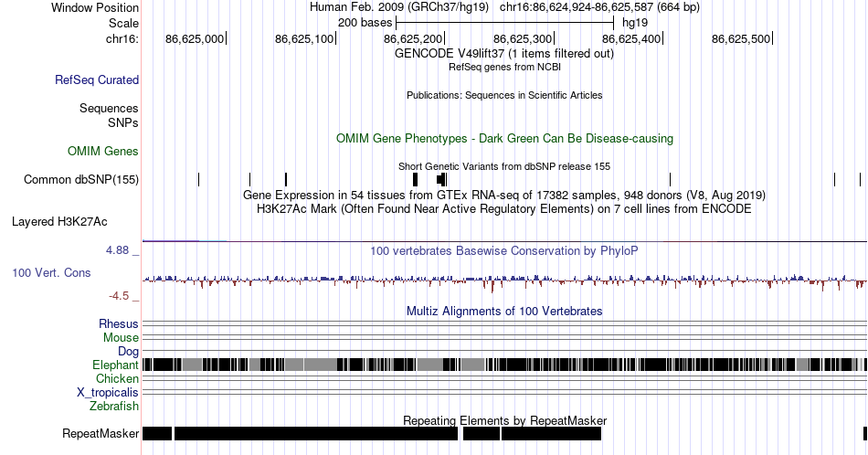Viewport: 868px width, 455px height.
Task: Click the leftmost Common dbSNP variant tick
Action: (x=199, y=179)
